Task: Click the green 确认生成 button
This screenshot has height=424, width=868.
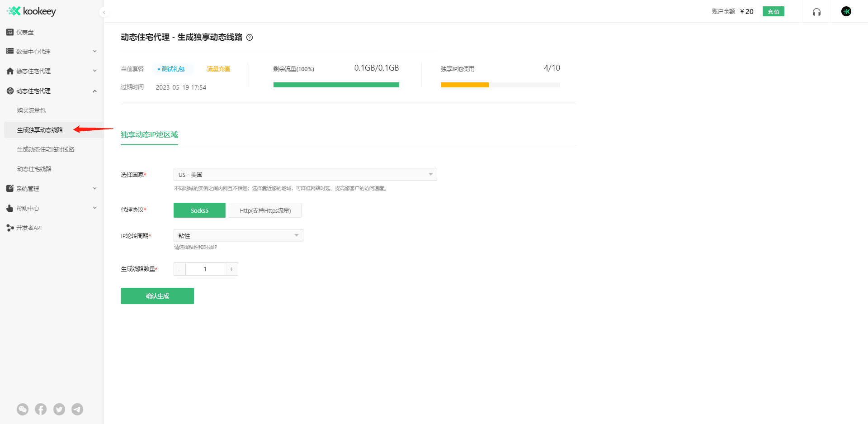Action: (157, 296)
